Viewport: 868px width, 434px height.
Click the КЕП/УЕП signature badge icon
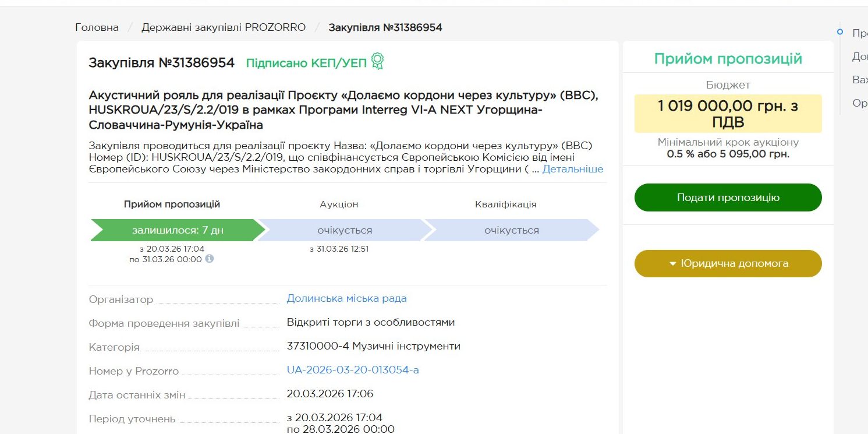click(378, 61)
